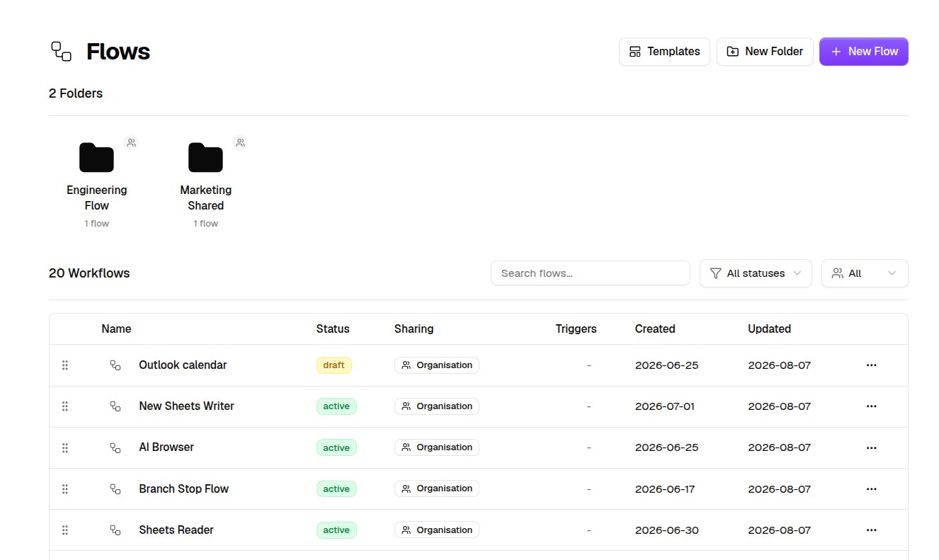Click the Triggers column header
Image resolution: width=939 pixels, height=560 pixels.
576,328
